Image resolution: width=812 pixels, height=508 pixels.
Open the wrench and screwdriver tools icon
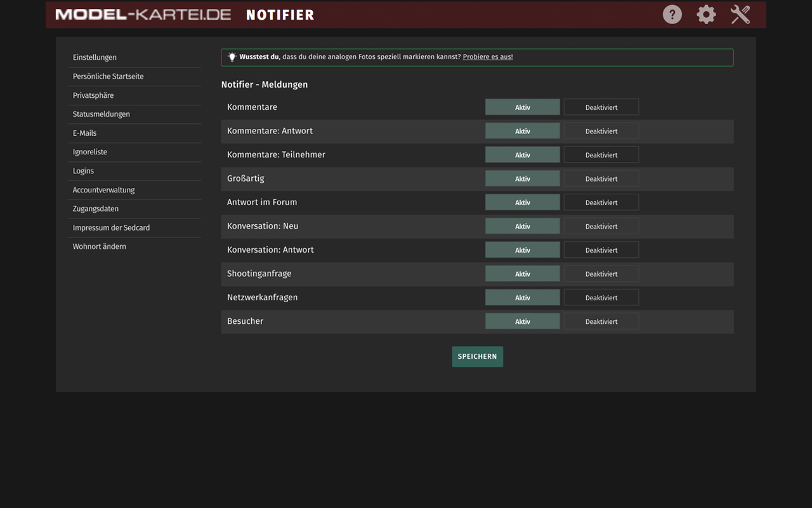tap(740, 15)
